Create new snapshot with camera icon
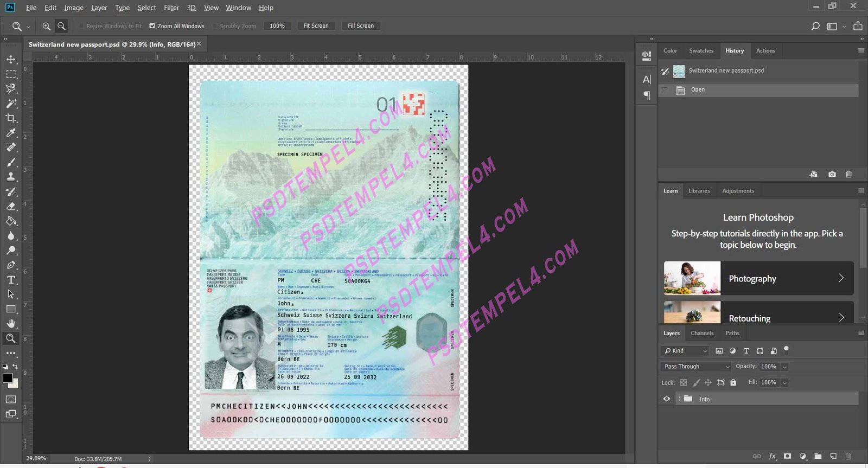This screenshot has width=868, height=468. (x=832, y=174)
